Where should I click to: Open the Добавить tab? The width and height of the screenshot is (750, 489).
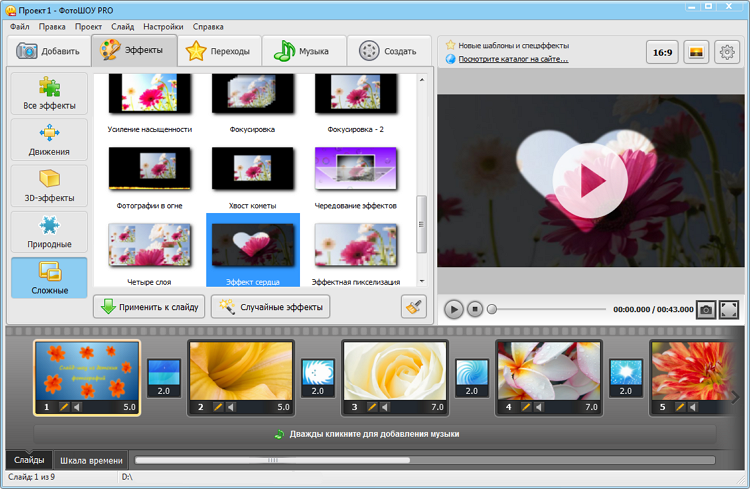49,51
